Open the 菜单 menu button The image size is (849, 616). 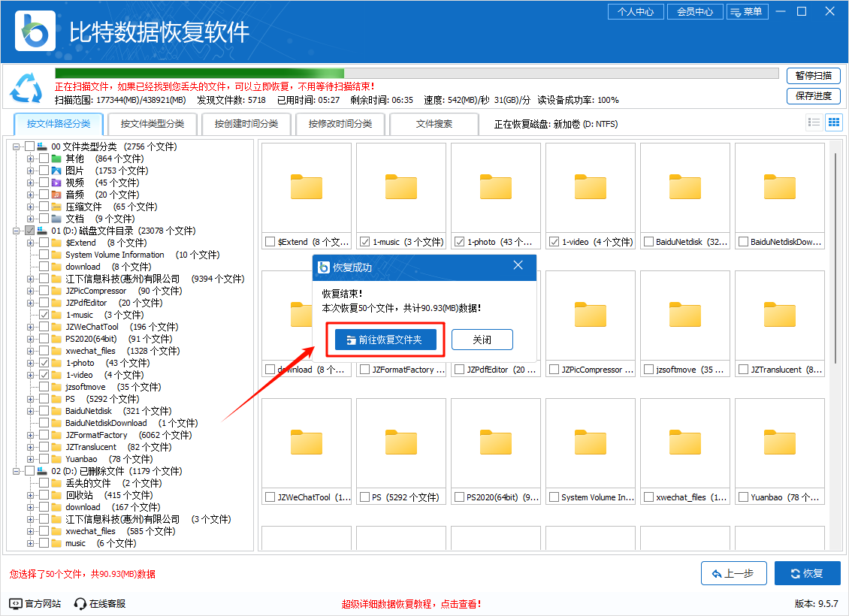click(x=748, y=12)
